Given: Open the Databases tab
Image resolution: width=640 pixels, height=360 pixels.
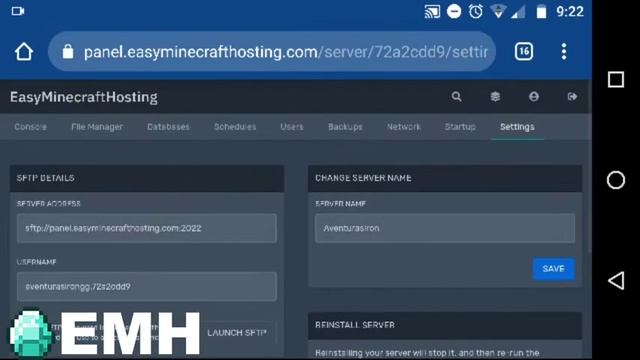Looking at the screenshot, I should (168, 127).
